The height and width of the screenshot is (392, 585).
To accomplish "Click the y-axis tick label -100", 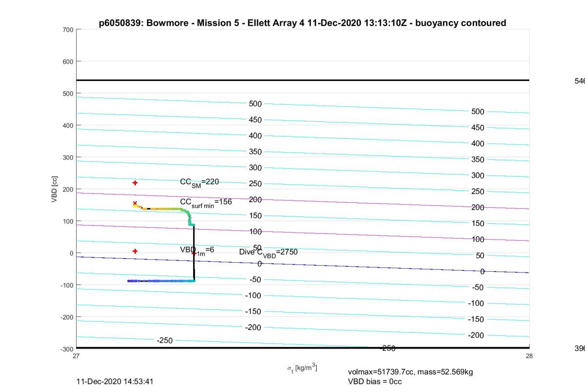I will point(67,285).
